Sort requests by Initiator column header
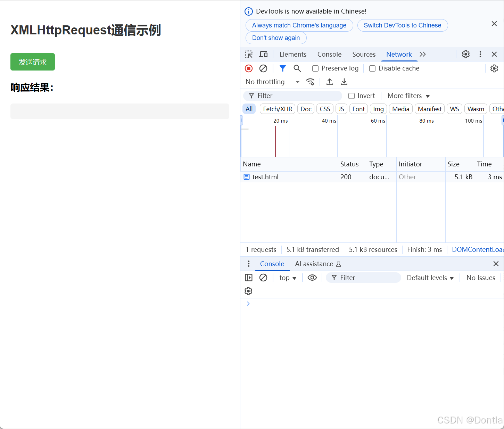 (x=421, y=164)
